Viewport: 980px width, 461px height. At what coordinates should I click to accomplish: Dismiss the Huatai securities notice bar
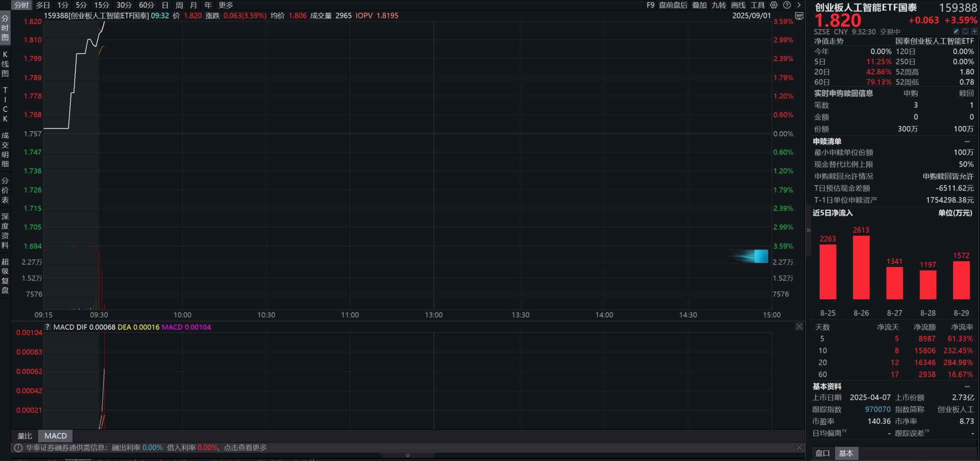799,448
